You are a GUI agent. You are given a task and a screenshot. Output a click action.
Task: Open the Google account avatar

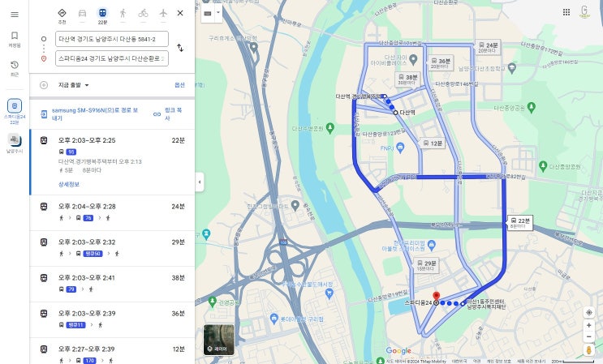pyautogui.click(x=584, y=12)
